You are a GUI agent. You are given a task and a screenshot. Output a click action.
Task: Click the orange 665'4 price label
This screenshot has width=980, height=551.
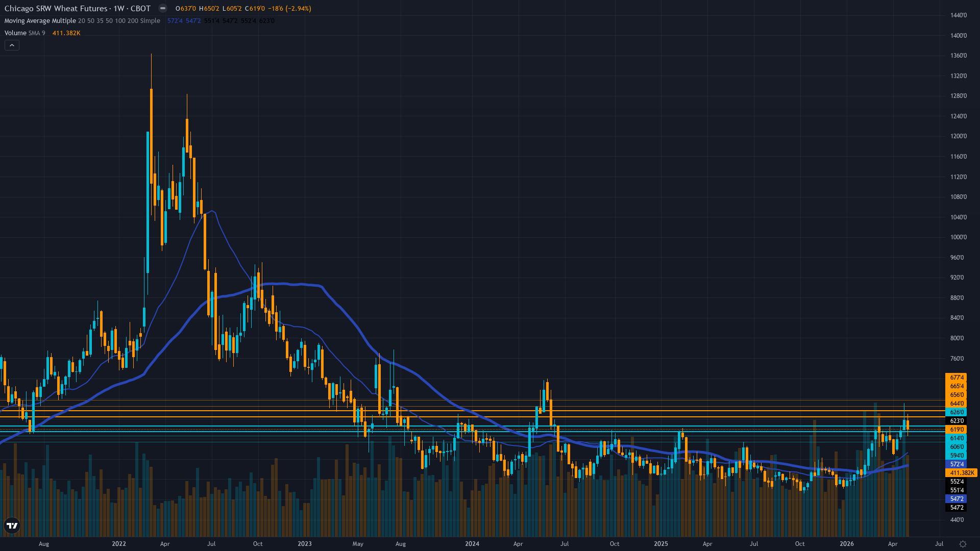[957, 386]
